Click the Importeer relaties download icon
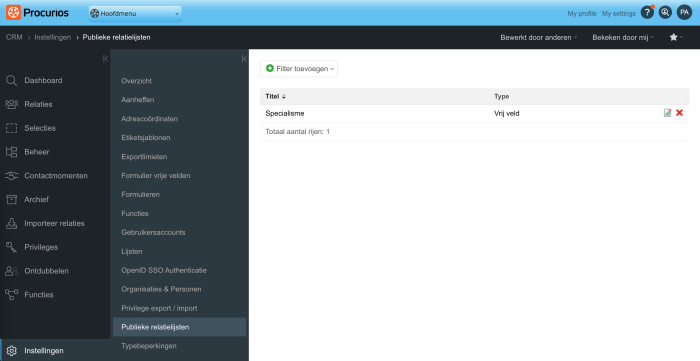This screenshot has height=361, width=700. tap(11, 223)
